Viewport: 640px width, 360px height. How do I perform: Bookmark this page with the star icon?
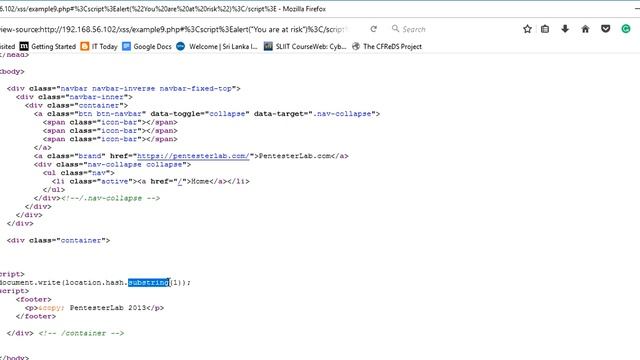[527, 29]
